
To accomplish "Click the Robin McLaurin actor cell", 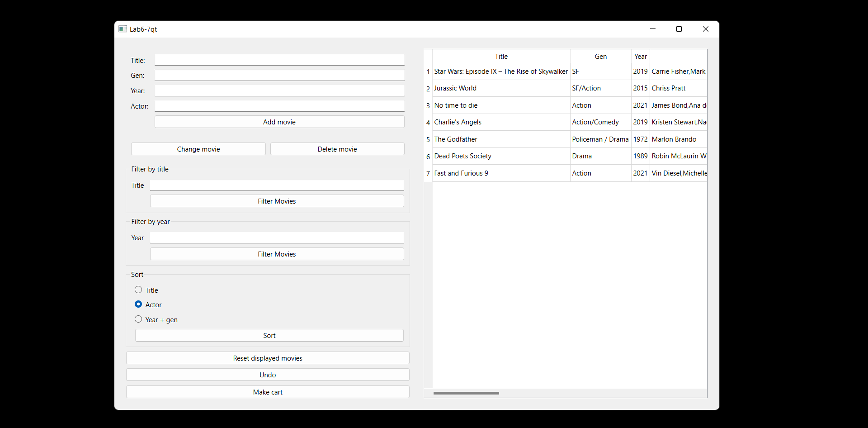I will (x=679, y=156).
